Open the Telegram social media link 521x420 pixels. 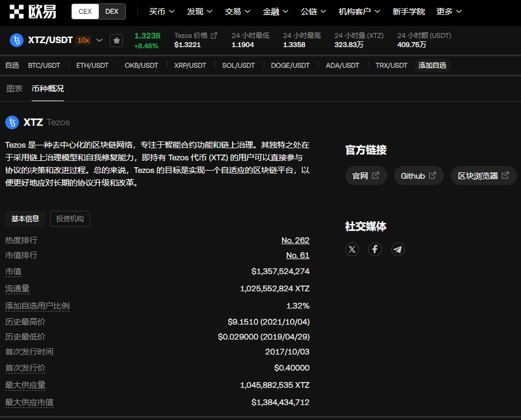(398, 249)
